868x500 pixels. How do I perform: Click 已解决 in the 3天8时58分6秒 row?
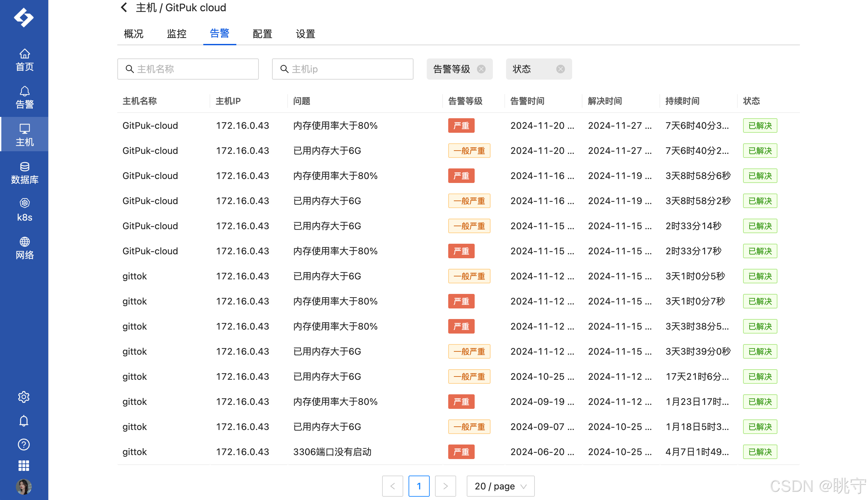coord(760,175)
